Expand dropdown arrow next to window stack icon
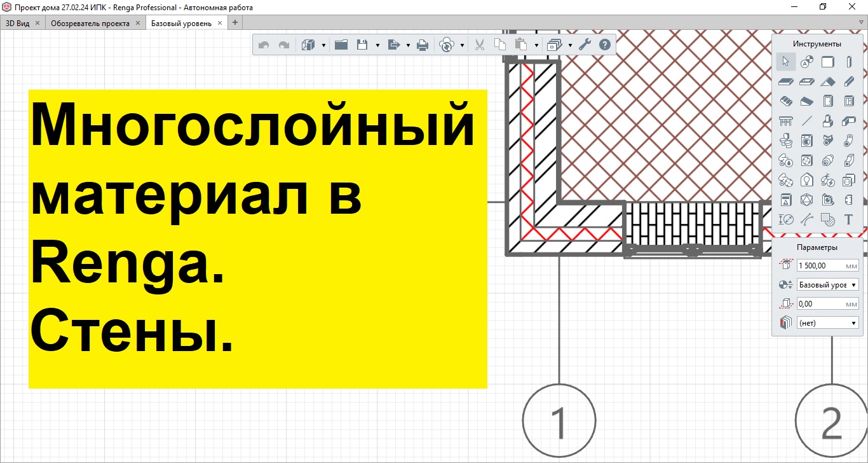This screenshot has height=463, width=868. point(570,45)
